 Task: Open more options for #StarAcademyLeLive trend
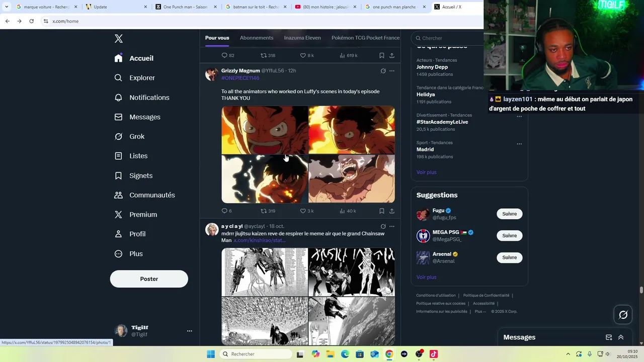click(519, 116)
